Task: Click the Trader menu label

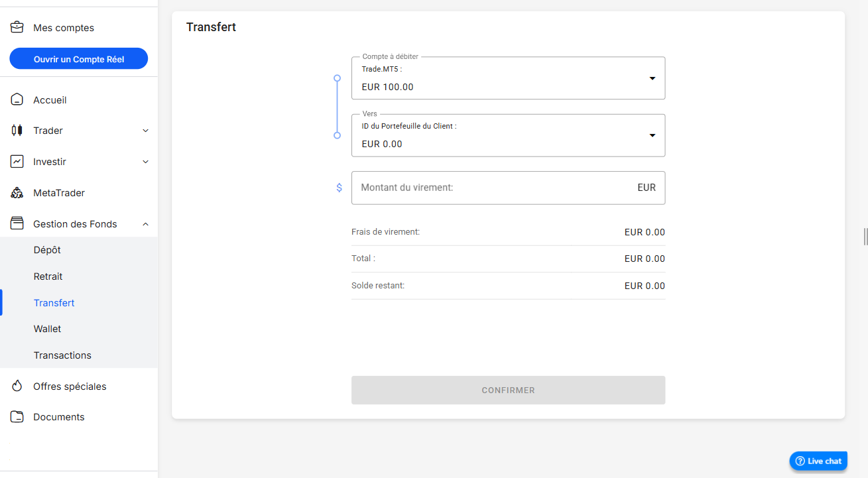Action: [x=48, y=131]
